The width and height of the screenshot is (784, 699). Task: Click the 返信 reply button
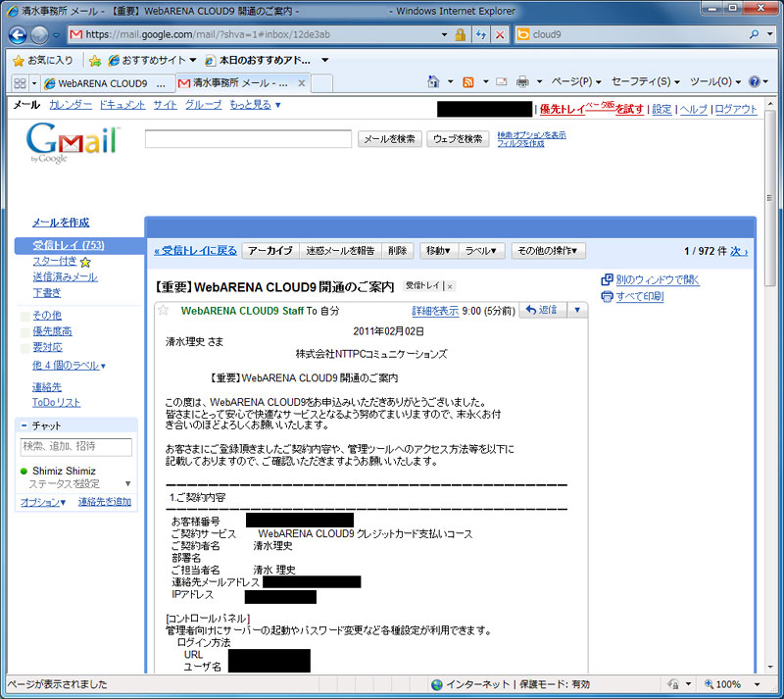coord(543,310)
